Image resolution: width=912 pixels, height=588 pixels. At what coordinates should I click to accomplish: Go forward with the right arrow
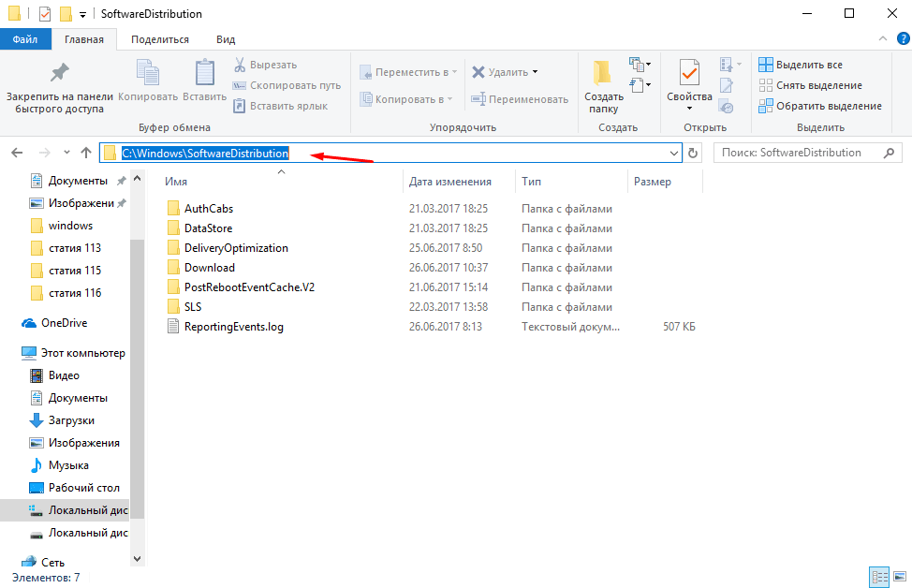44,153
